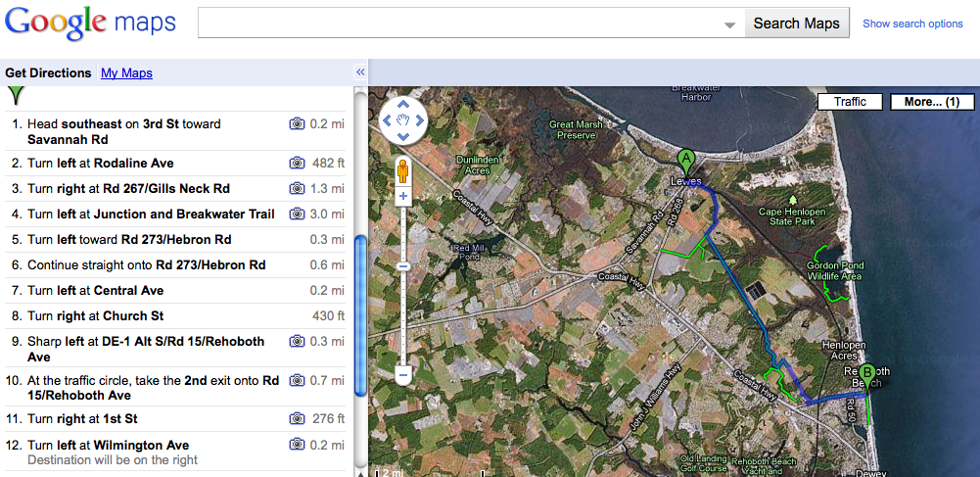Switch to the My Maps tab
The height and width of the screenshot is (477, 980).
pos(126,72)
